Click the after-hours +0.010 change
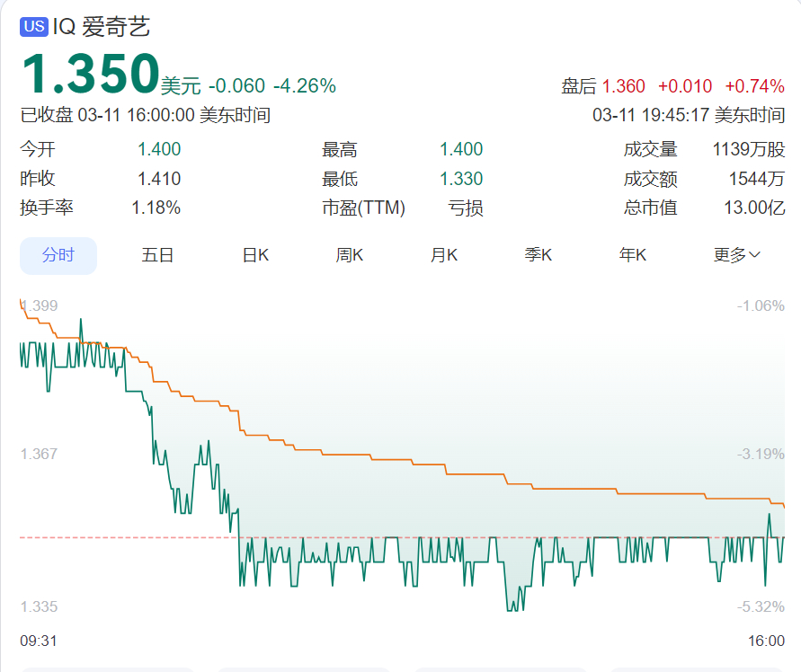This screenshot has height=672, width=801. point(685,86)
